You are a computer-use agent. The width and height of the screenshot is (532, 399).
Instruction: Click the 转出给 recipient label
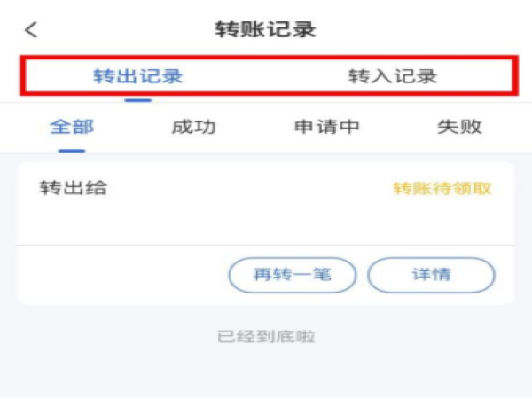pos(73,188)
